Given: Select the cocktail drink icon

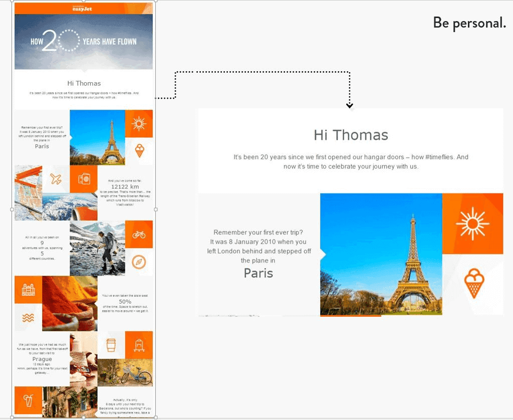Looking at the screenshot, I should click(x=28, y=400).
